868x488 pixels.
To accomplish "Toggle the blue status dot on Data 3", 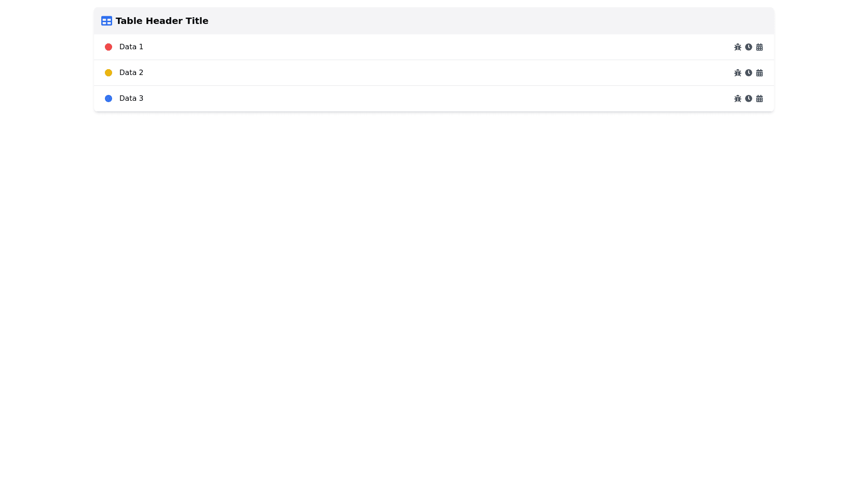I will tap(108, 99).
